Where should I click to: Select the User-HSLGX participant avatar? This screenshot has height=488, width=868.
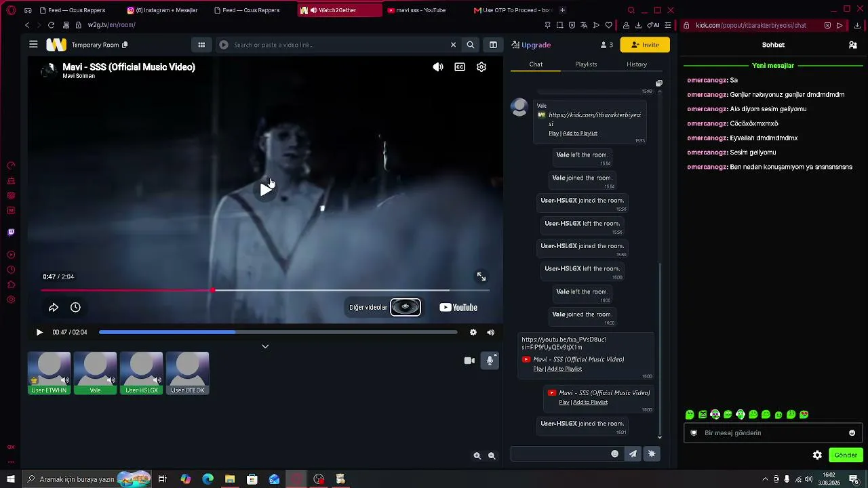[141, 373]
